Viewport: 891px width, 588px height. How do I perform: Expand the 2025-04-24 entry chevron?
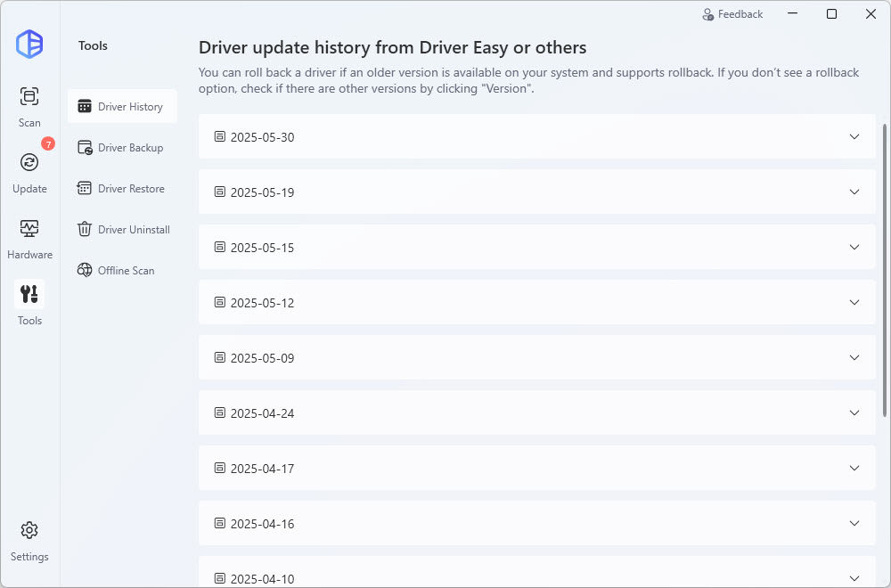[854, 413]
